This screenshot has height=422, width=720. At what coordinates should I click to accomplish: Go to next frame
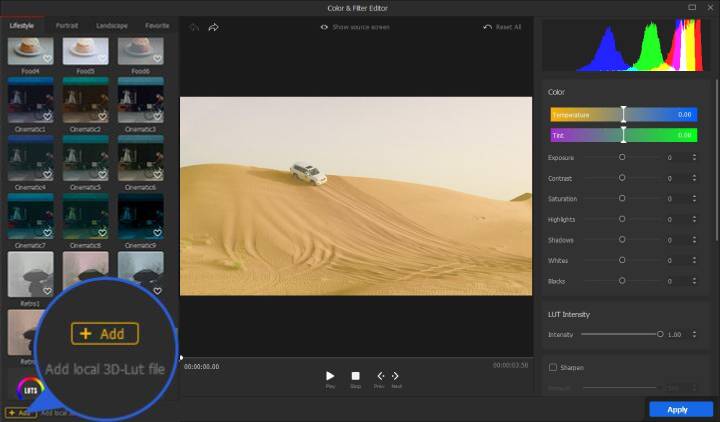396,376
